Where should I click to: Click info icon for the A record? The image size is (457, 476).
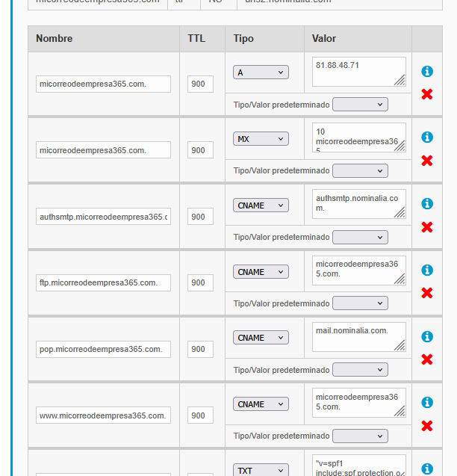tap(427, 72)
